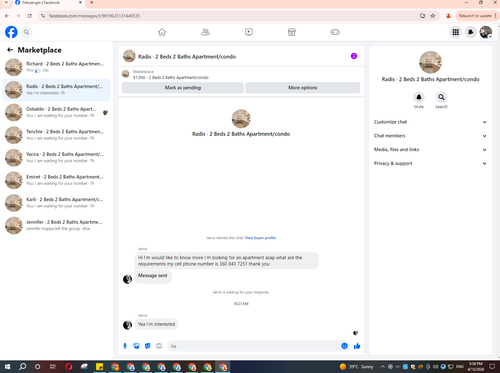Click the Marketplace listing $1,050 line
Image resolution: width=500 pixels, height=373 pixels.
coord(171,77)
